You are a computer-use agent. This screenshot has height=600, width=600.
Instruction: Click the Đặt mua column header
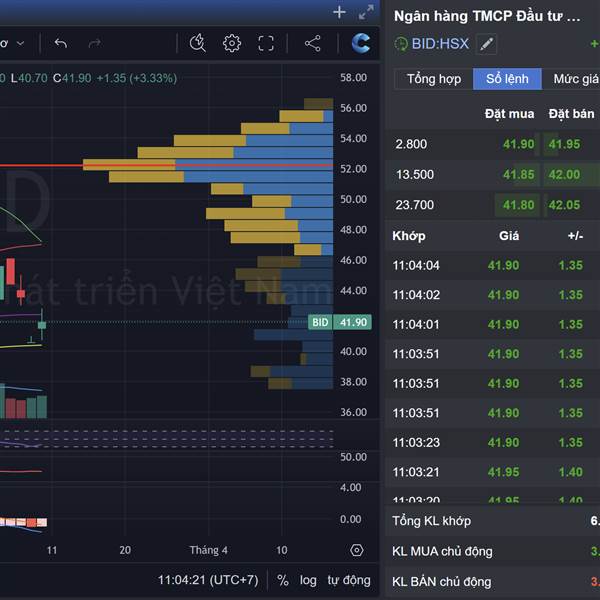click(509, 114)
